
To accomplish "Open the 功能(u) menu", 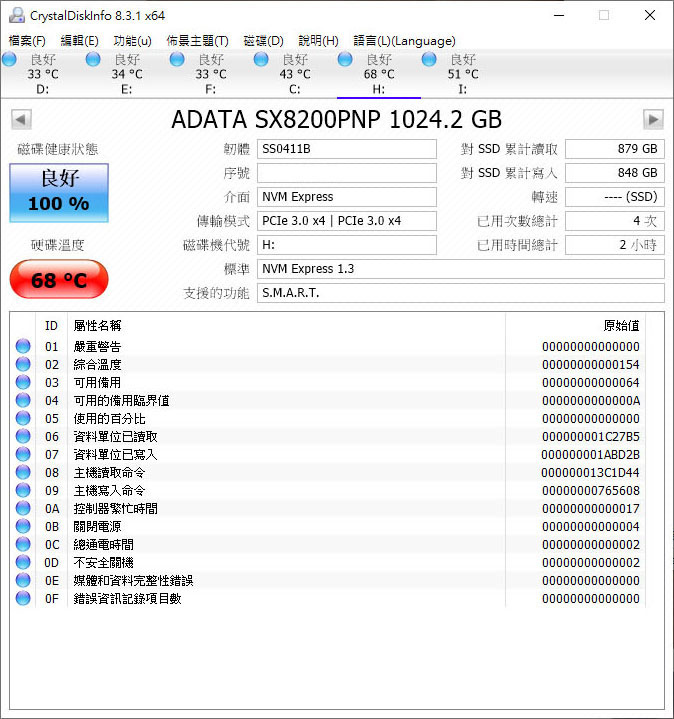I will tap(133, 41).
